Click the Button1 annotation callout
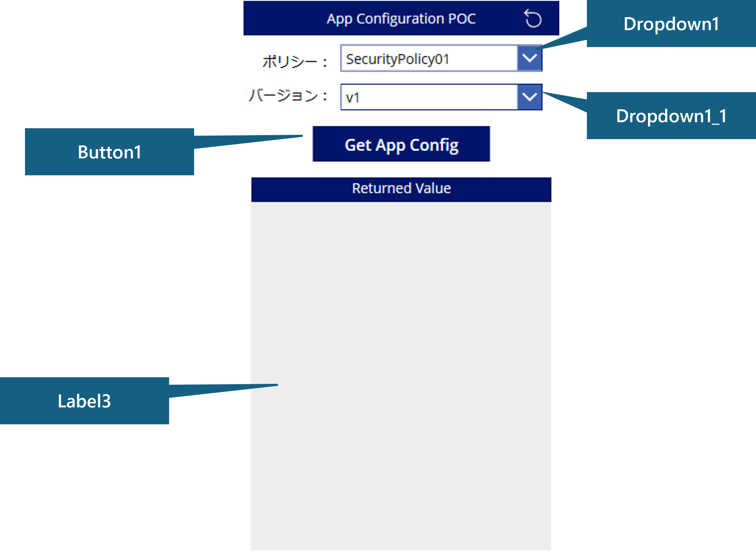 (109, 153)
